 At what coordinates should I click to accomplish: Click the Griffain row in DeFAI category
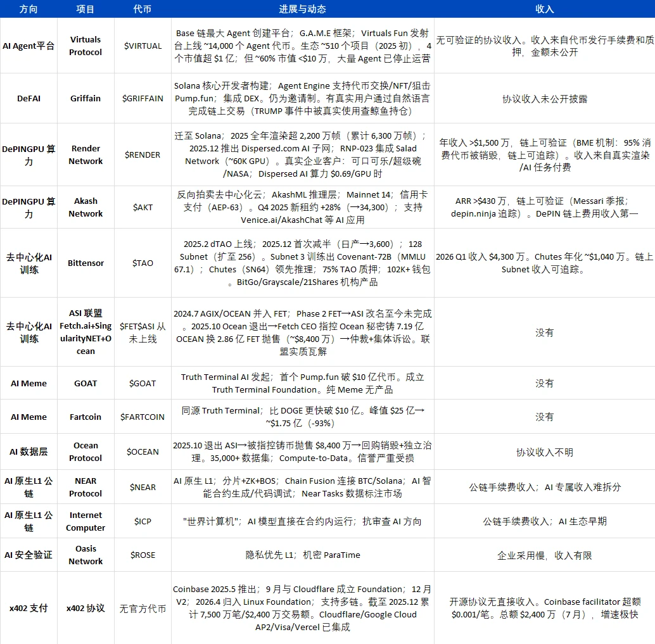point(85,98)
